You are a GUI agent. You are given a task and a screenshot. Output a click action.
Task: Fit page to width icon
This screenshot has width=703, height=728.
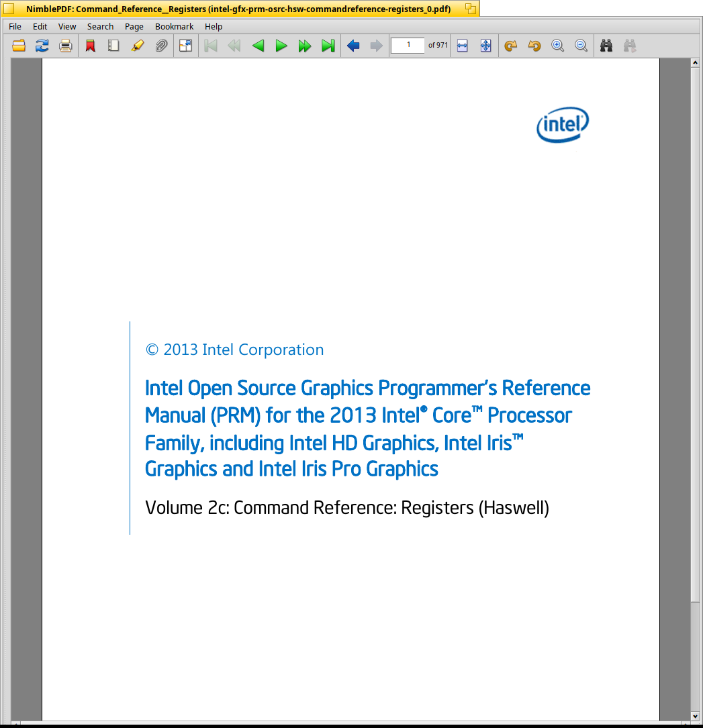(463, 46)
